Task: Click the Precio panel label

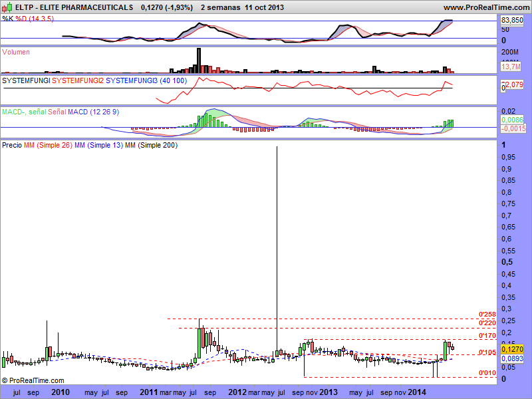Action: 12,145
